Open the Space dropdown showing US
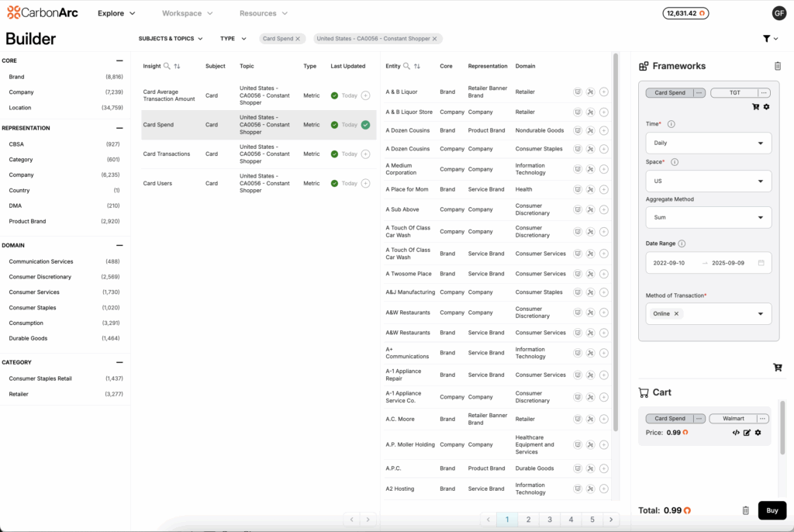794x532 pixels. pyautogui.click(x=709, y=181)
